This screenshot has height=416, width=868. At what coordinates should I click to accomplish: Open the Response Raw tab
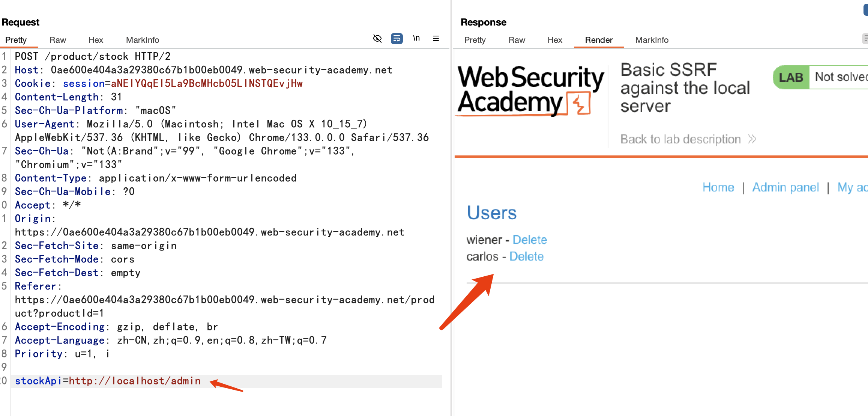point(517,40)
